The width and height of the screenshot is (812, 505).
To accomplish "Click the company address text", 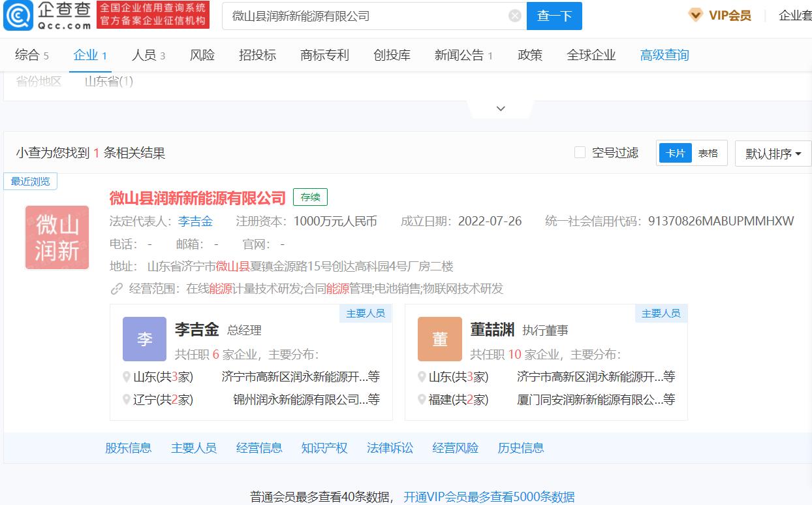I will [300, 266].
